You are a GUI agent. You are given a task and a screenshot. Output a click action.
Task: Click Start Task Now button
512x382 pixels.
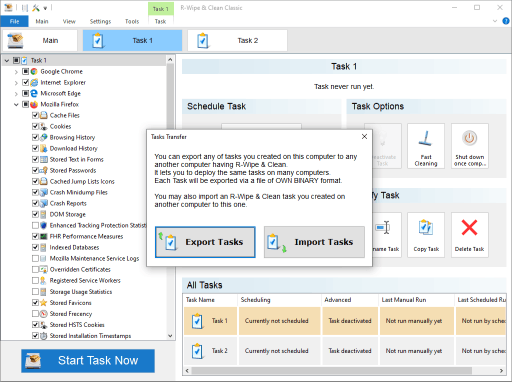[88, 361]
